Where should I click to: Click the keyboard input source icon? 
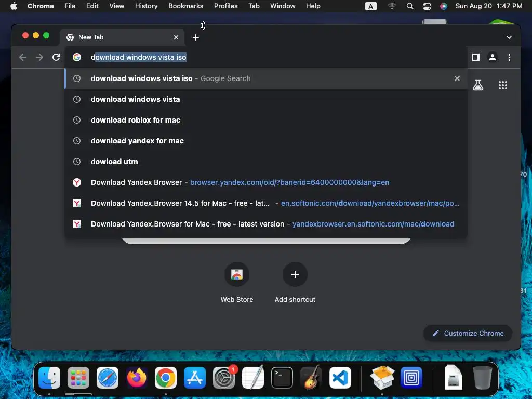pos(370,6)
